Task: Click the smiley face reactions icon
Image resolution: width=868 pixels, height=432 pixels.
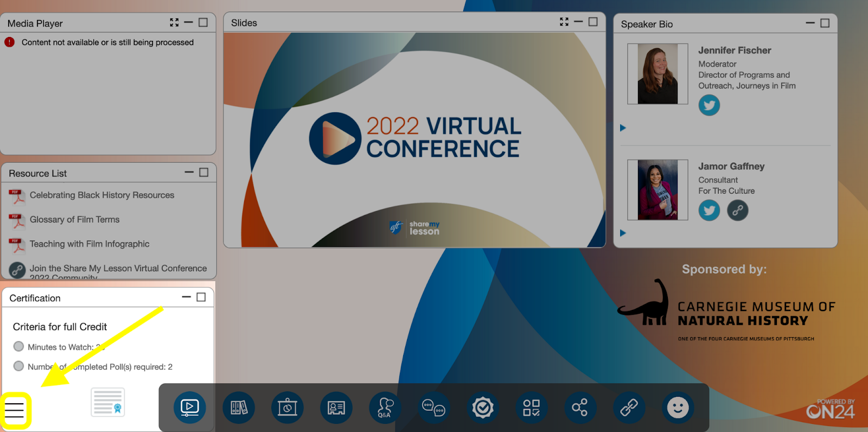Action: [x=678, y=408]
